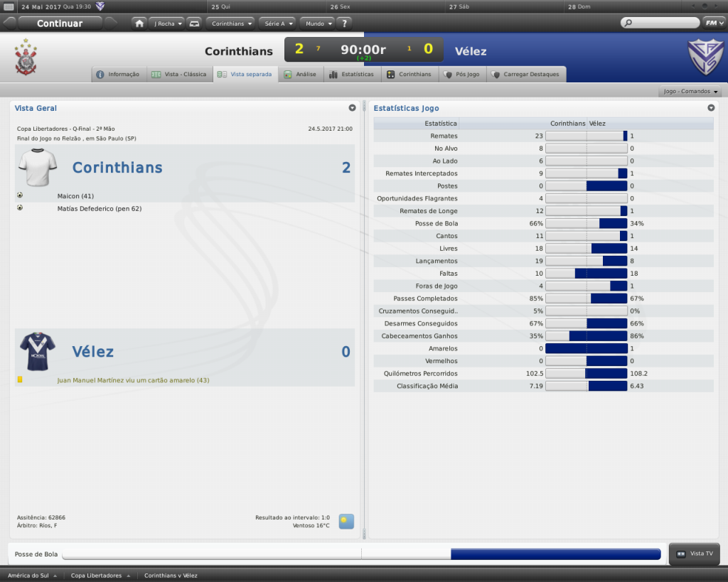The width and height of the screenshot is (728, 582).
Task: Expand the Estatísticas Jogo panel options arrow
Action: [x=711, y=108]
